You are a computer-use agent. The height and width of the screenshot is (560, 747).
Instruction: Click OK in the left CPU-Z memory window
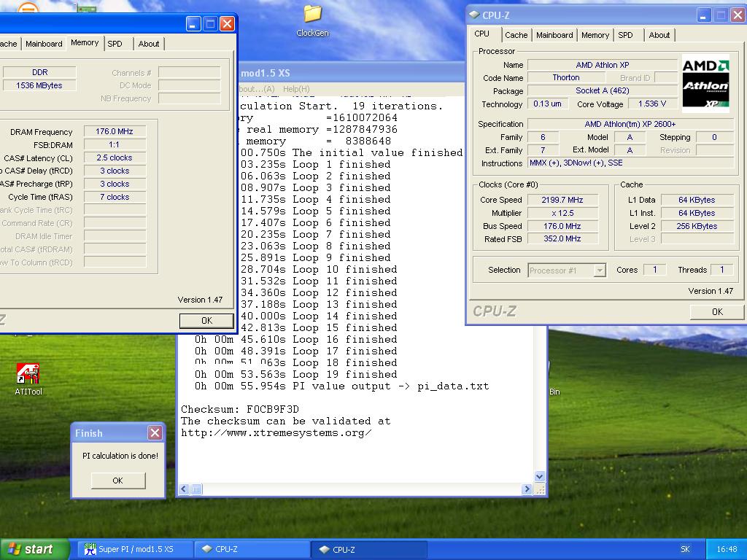pos(206,321)
